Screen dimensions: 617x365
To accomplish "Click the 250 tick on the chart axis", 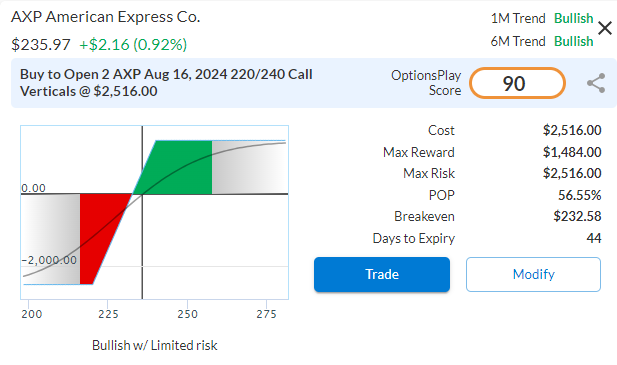I will click(x=187, y=314).
